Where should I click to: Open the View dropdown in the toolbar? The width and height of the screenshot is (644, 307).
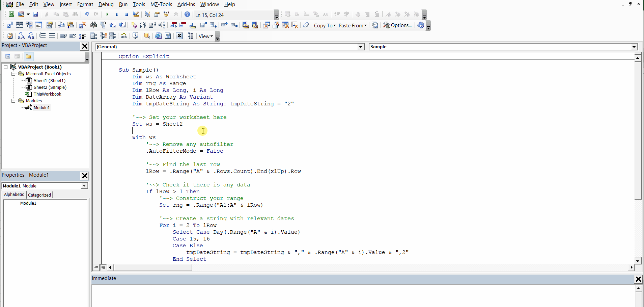pos(206,36)
